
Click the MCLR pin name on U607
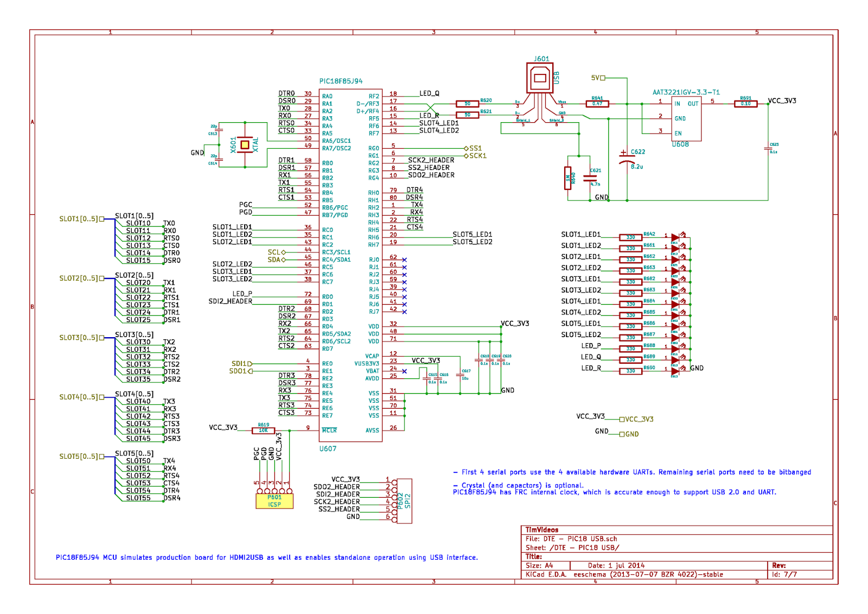pos(329,431)
